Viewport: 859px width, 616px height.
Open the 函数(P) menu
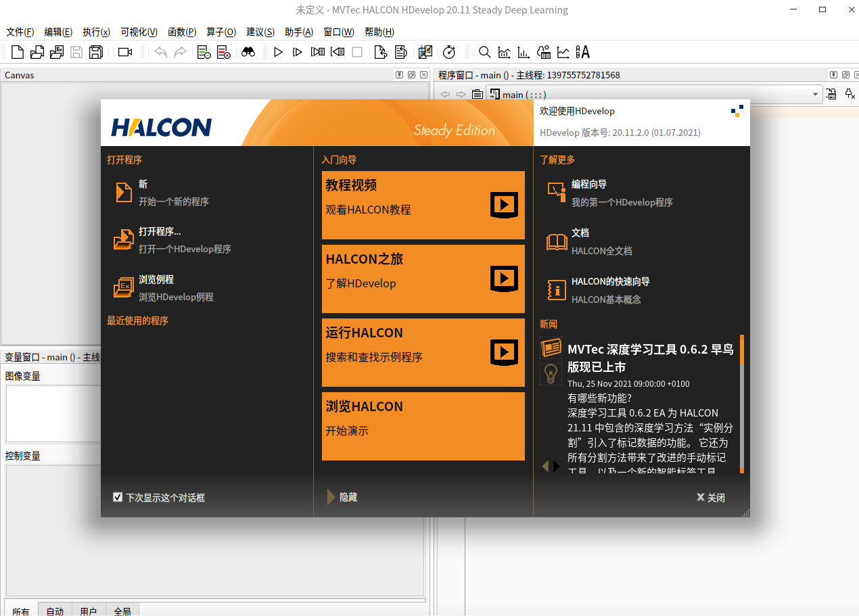click(x=182, y=32)
